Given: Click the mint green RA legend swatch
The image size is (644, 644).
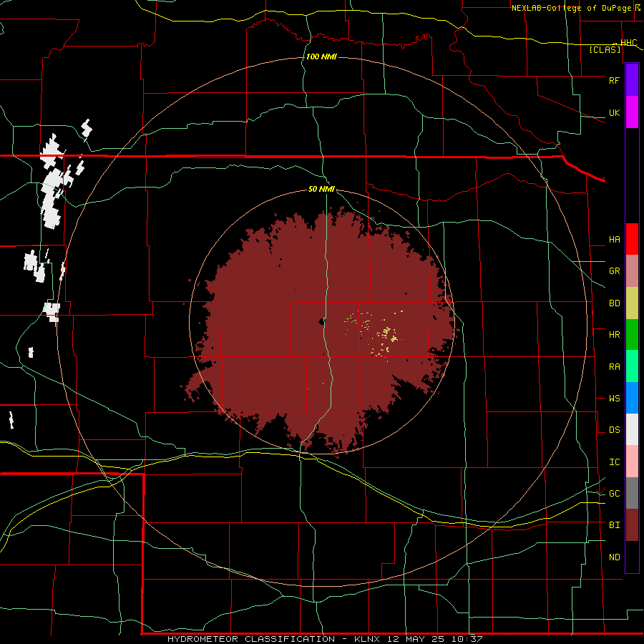Looking at the screenshot, I should coord(632,366).
